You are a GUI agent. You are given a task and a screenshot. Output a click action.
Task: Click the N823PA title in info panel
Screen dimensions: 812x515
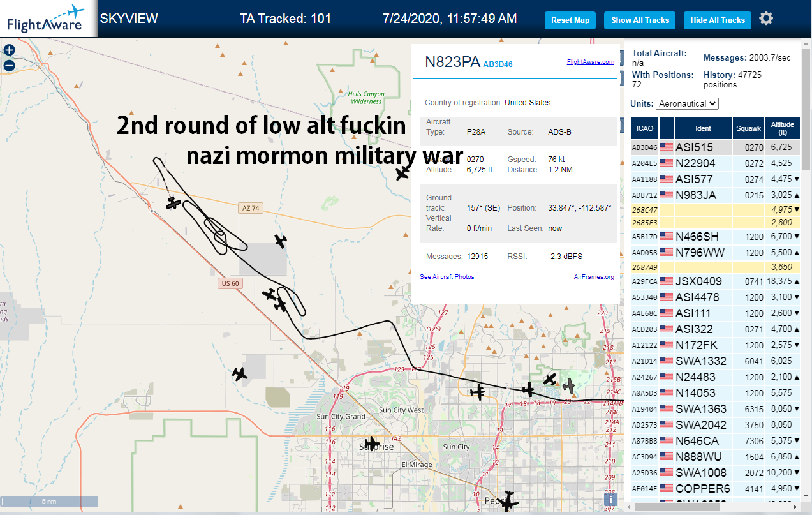tap(452, 62)
